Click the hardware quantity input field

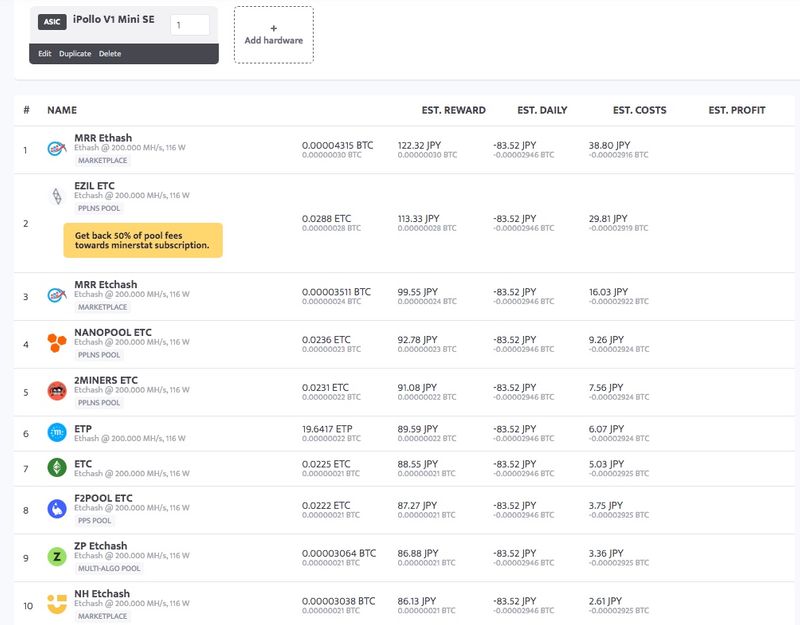pyautogui.click(x=189, y=25)
